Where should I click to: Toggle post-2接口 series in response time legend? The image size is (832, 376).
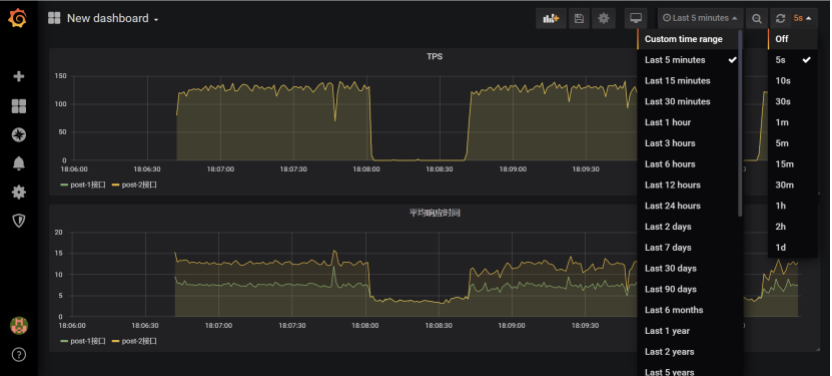[x=134, y=342]
